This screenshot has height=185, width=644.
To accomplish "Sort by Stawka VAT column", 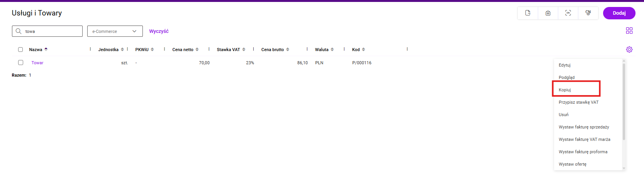I will pos(244,50).
